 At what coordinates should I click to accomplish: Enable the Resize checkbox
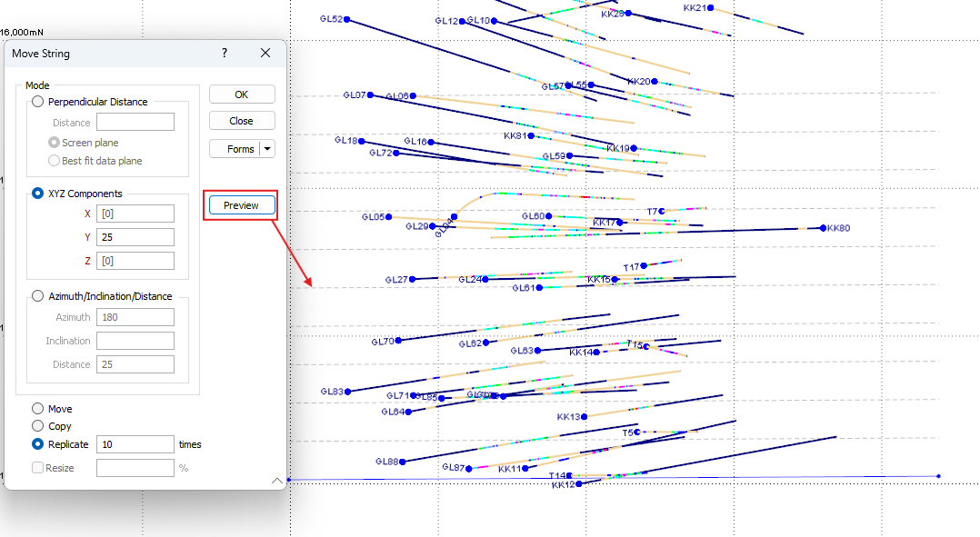[x=36, y=467]
